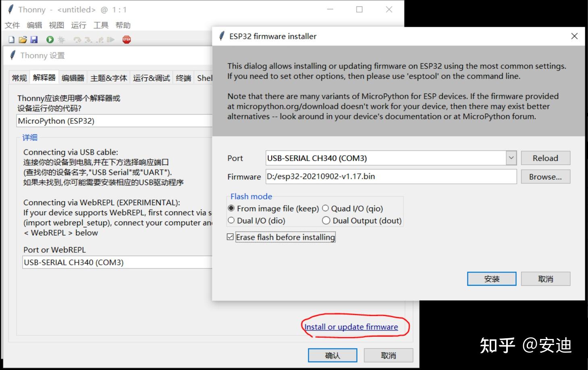
Task: Click Browse... to choose firmware file
Action: coord(545,177)
